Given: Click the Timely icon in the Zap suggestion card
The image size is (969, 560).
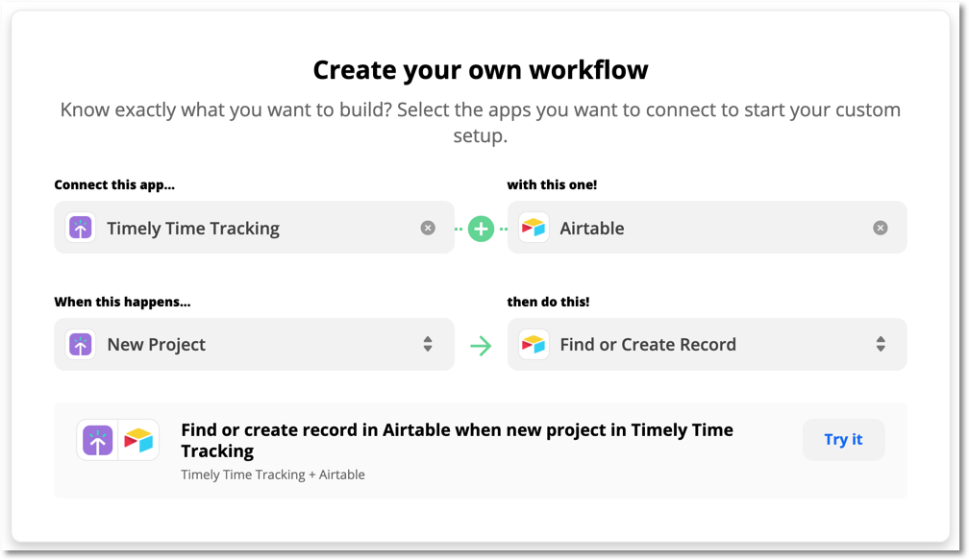Looking at the screenshot, I should point(97,439).
